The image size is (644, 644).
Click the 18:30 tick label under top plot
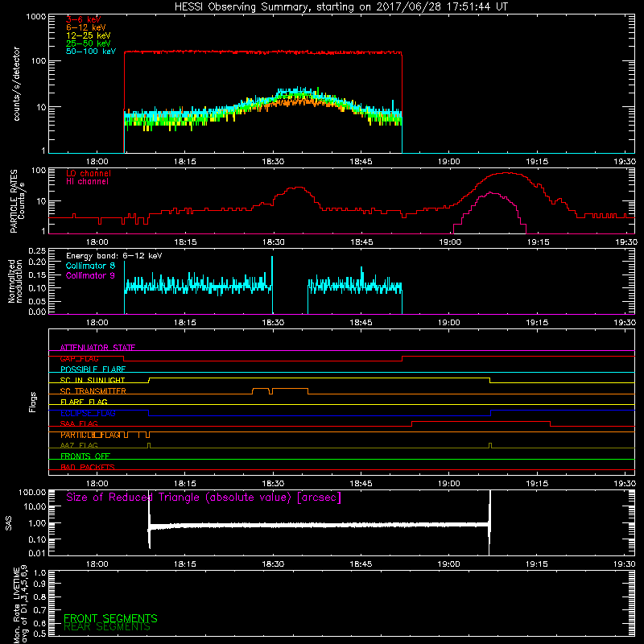[273, 162]
